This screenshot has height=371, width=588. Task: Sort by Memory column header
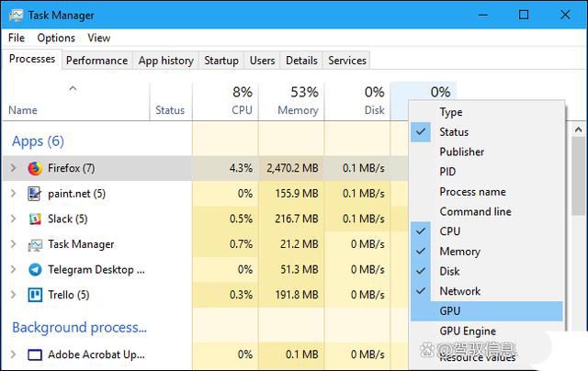pyautogui.click(x=291, y=101)
